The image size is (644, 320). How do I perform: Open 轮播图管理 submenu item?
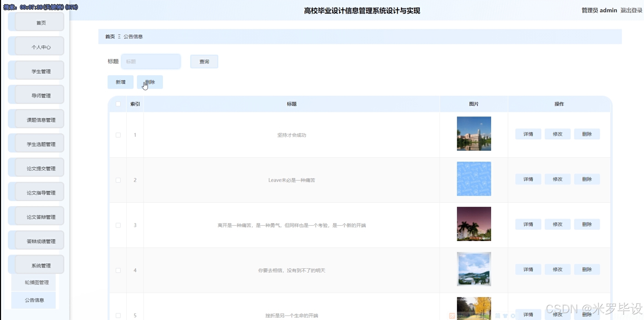click(34, 282)
